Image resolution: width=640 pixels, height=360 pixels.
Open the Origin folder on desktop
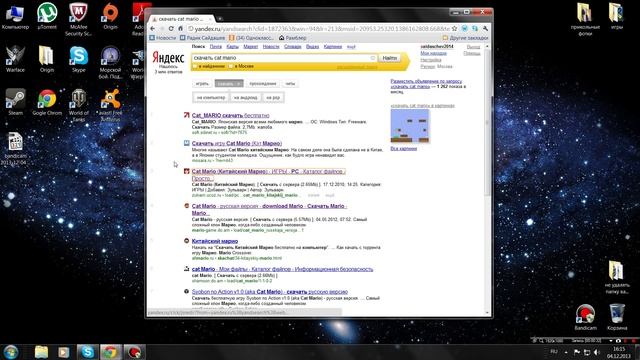[47, 59]
